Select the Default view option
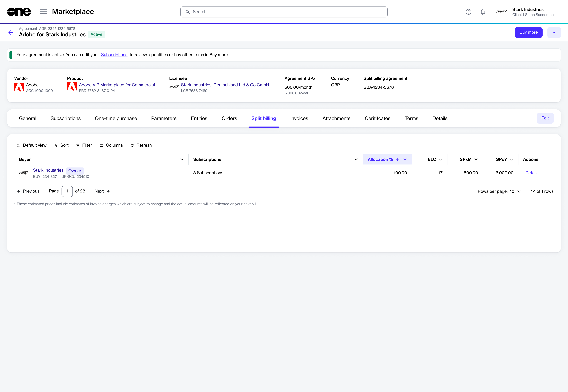 (32, 145)
